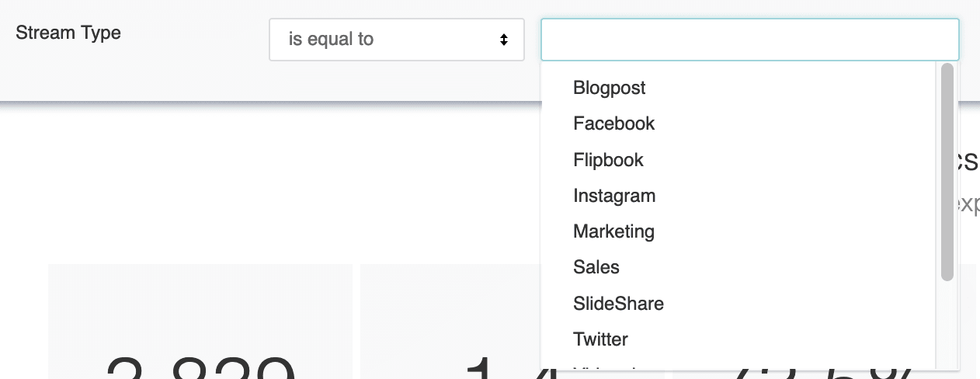The height and width of the screenshot is (379, 980).
Task: Click the cut-off subtitle text starting "exp"
Action: [970, 203]
